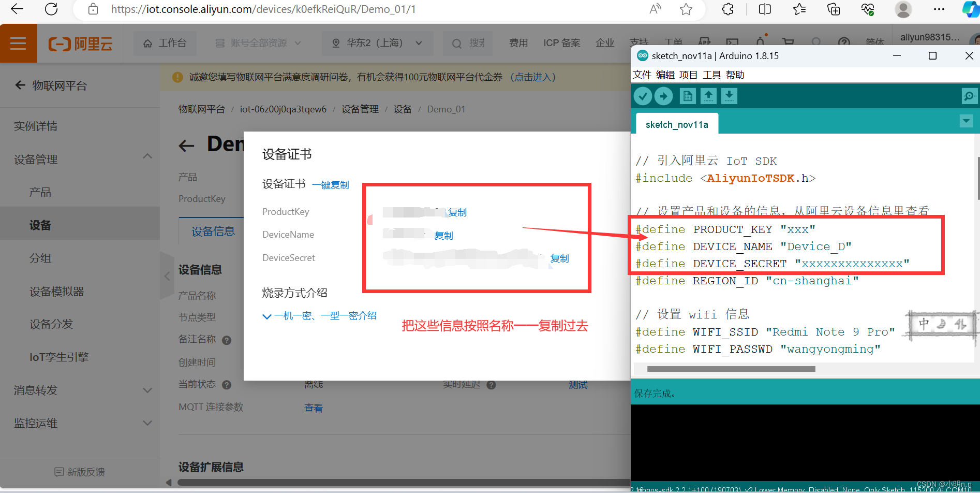Viewport: 980px width, 493px height.
Task: Click 一键复制 to copy all certificates
Action: pyautogui.click(x=331, y=185)
